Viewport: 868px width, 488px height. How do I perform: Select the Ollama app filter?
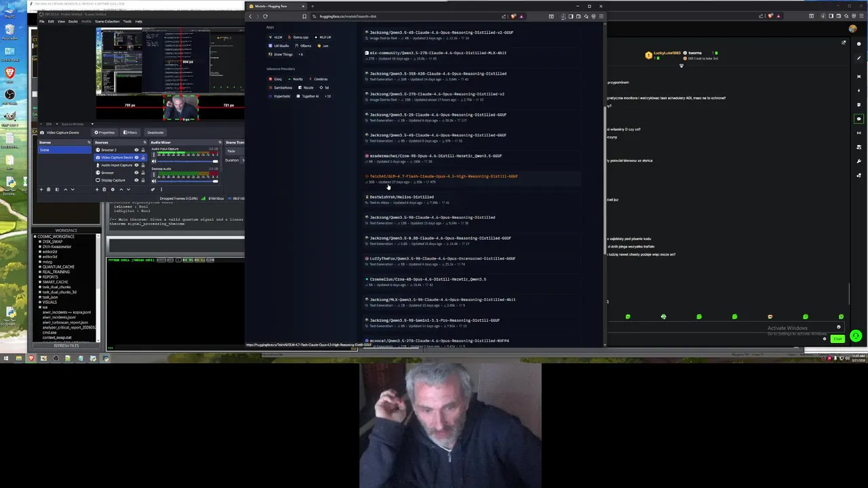(302, 45)
